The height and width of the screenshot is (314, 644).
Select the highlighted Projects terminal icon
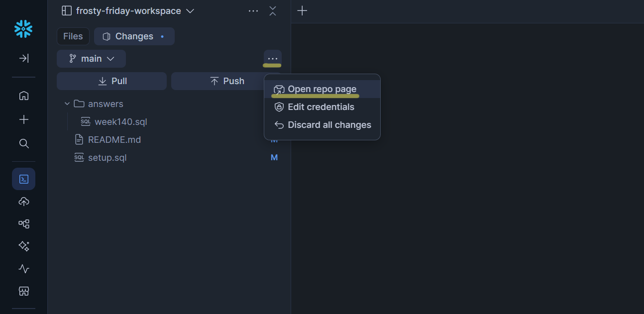23,179
